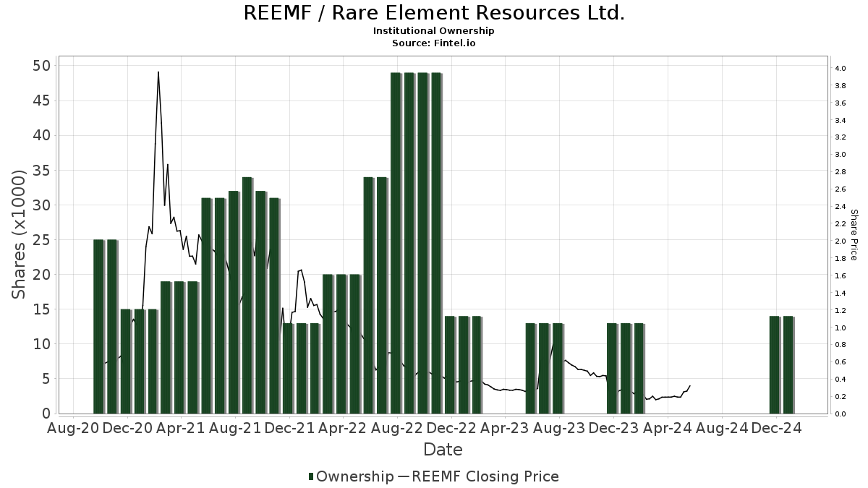
Task: Click the REEMF Closing Price legend label
Action: pos(485,476)
